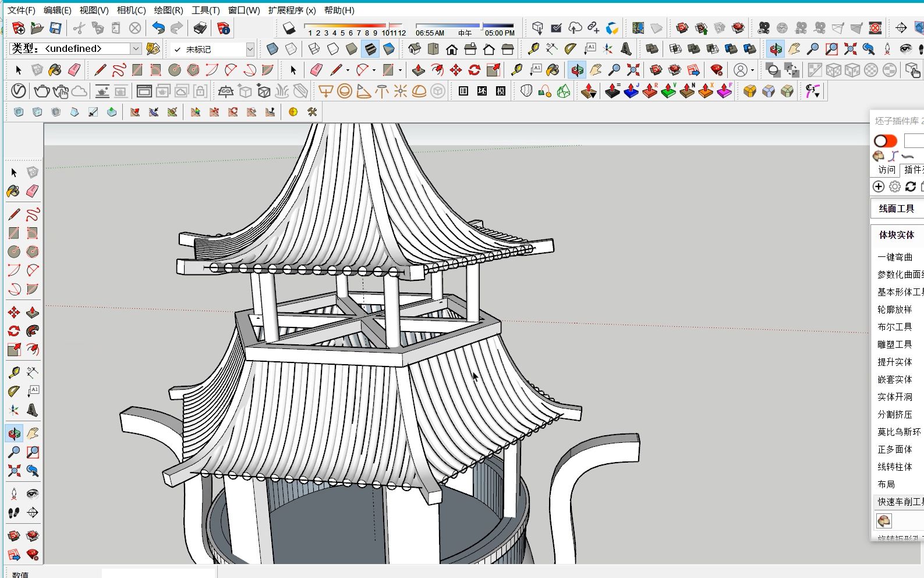Open the 文件(F) menu
This screenshot has width=924, height=578.
[x=21, y=10]
